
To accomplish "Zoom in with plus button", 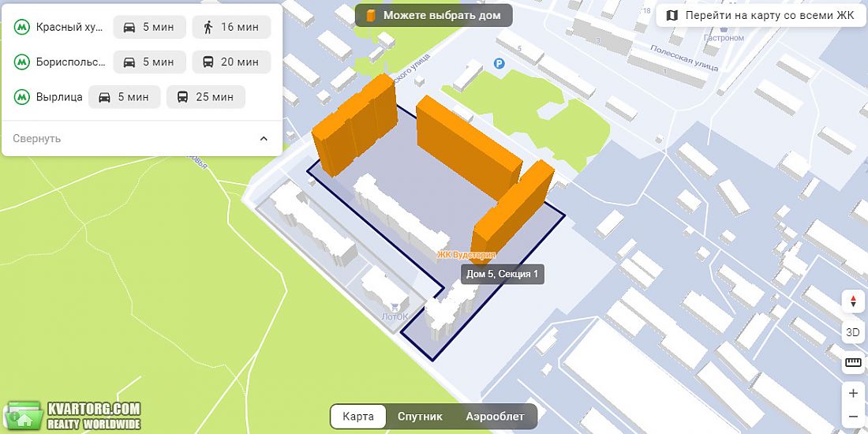I will click(x=853, y=394).
